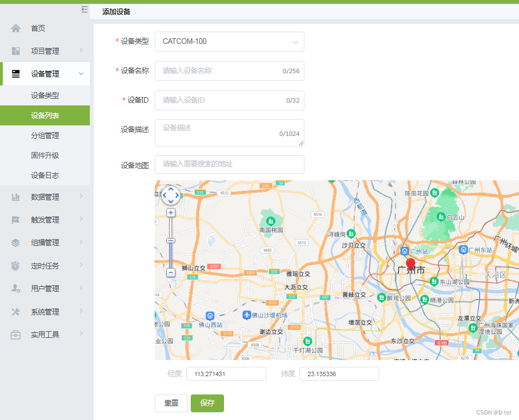Image resolution: width=519 pixels, height=420 pixels.
Task: Click the green 保存 save button
Action: 207,403
